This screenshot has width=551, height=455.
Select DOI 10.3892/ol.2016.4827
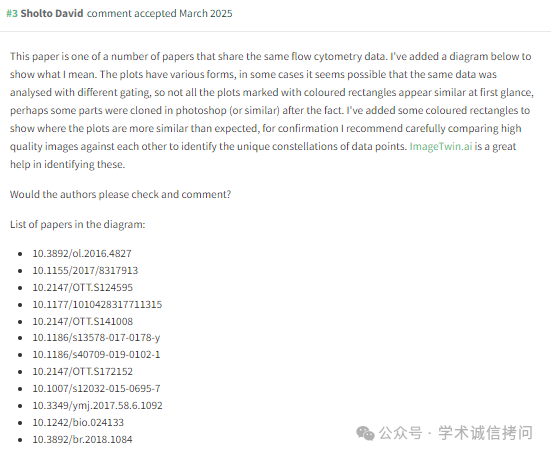coord(82,253)
